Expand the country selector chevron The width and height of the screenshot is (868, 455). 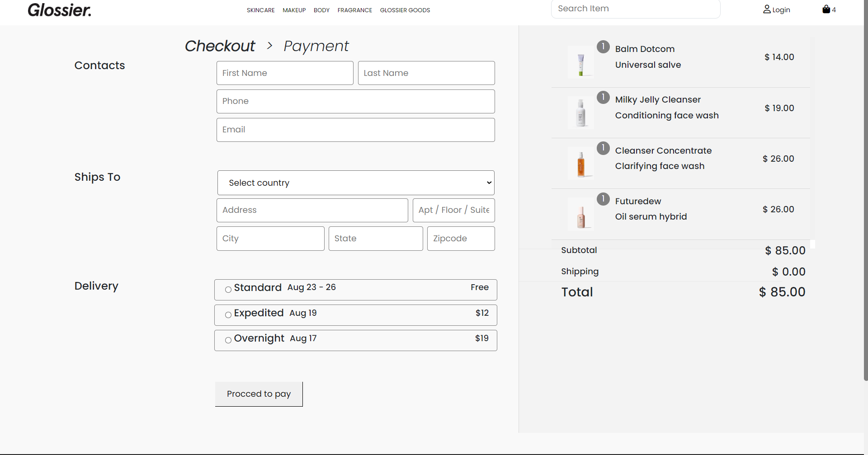pyautogui.click(x=488, y=183)
